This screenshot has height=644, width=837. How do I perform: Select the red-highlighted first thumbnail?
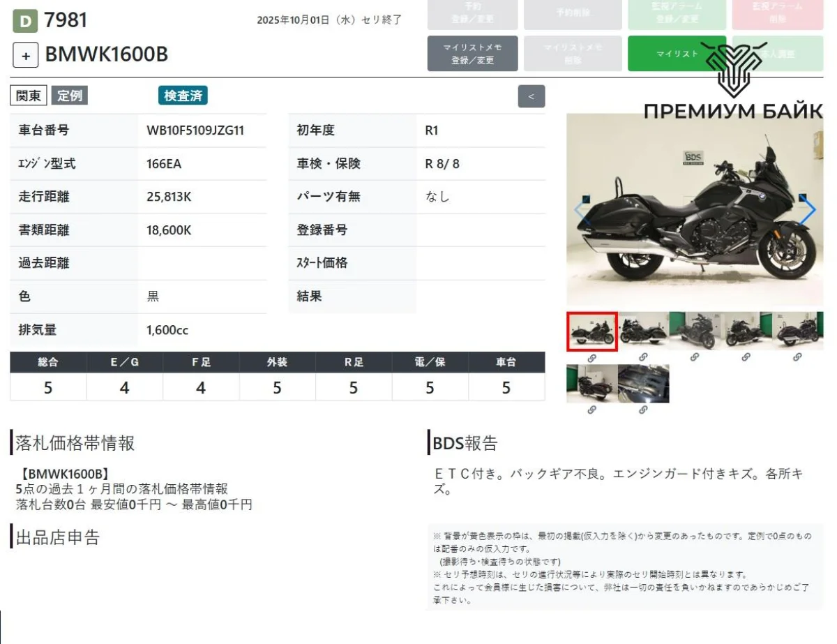pos(591,331)
